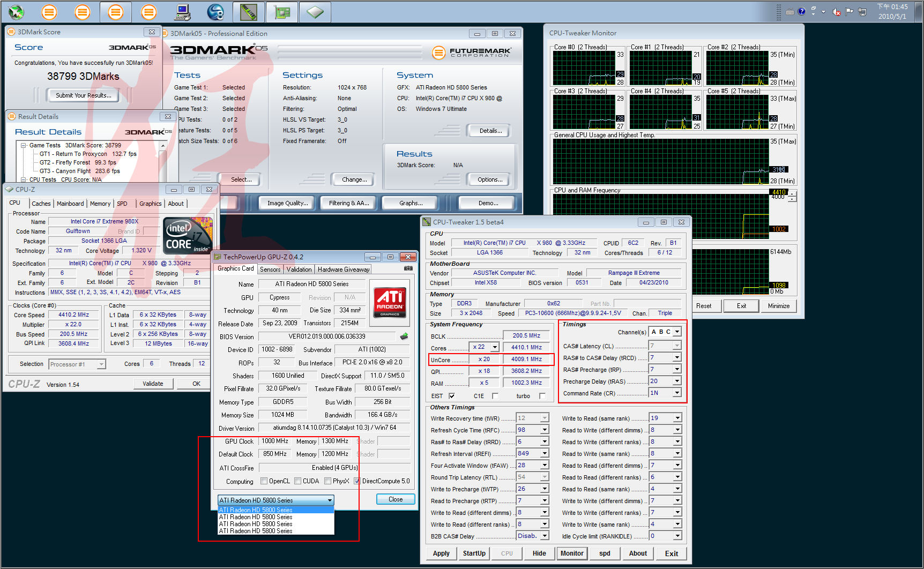
Task: Open the RAS# Precharge (tRP) dropdown
Action: (x=677, y=369)
